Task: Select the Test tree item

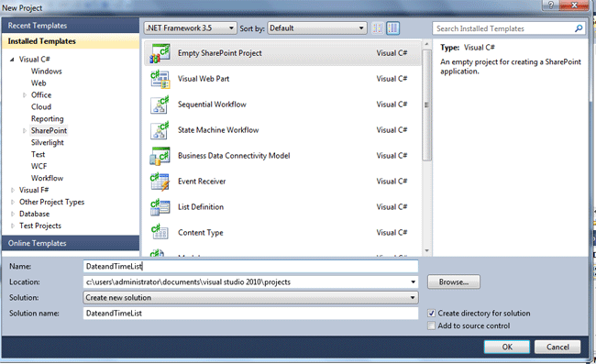Action: [38, 154]
